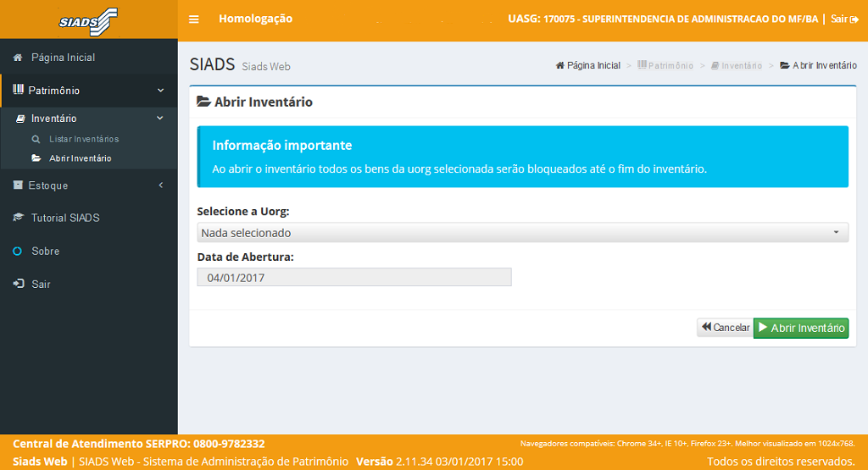Screen dimensions: 868x470
Task: Click the SIADS logo in the header
Action: (x=88, y=22)
